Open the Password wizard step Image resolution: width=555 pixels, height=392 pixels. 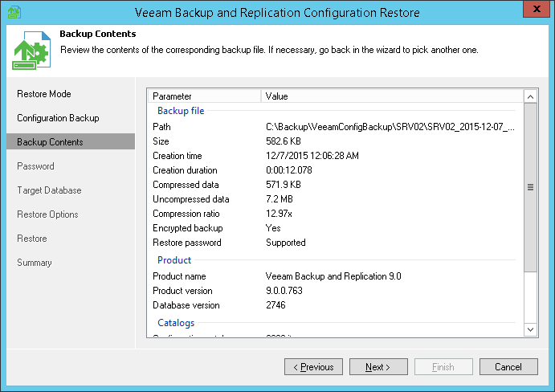tap(35, 166)
